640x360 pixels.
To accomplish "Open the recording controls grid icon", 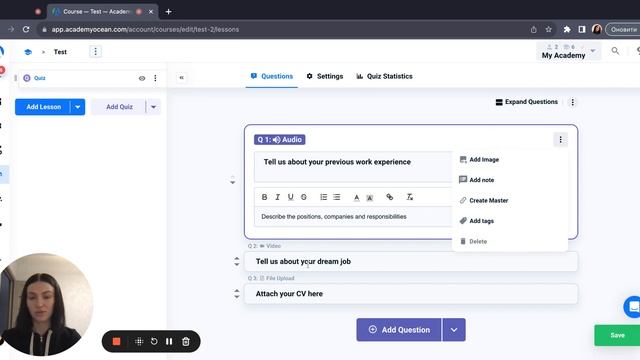I will coord(139,341).
